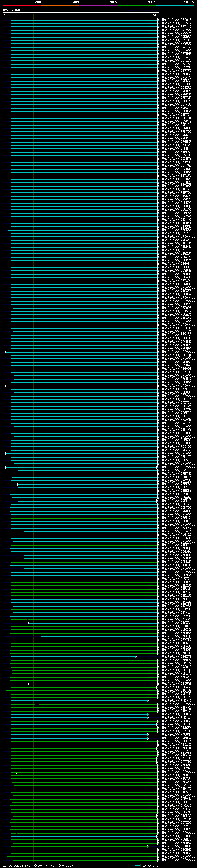Select hit label UniRef100_A4HST3
The image size is (197, 868).
177,789
